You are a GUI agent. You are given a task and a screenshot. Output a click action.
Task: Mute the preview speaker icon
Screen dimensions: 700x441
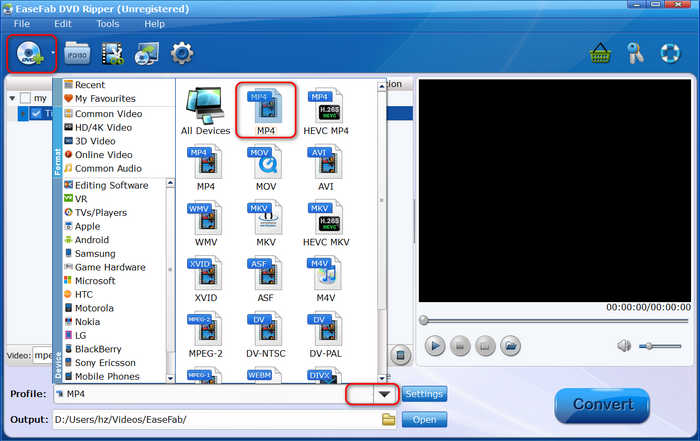(624, 345)
